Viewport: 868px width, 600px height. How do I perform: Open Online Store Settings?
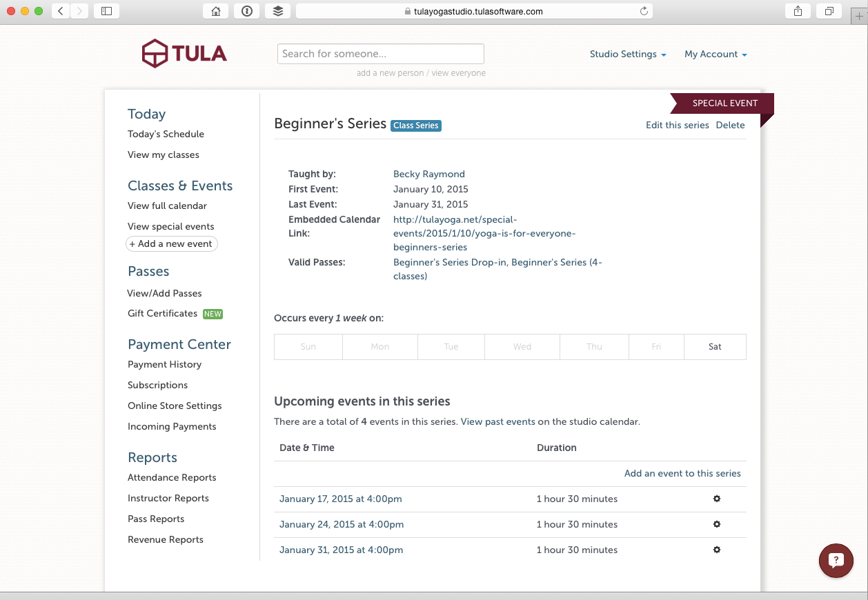pyautogui.click(x=175, y=406)
